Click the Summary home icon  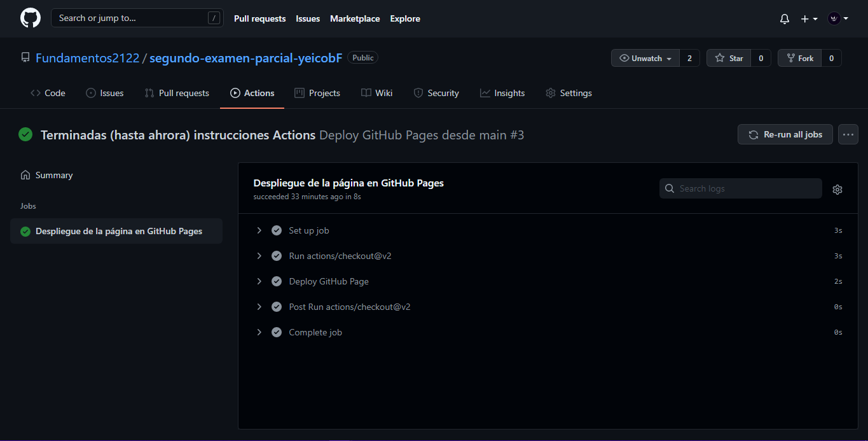coord(25,175)
